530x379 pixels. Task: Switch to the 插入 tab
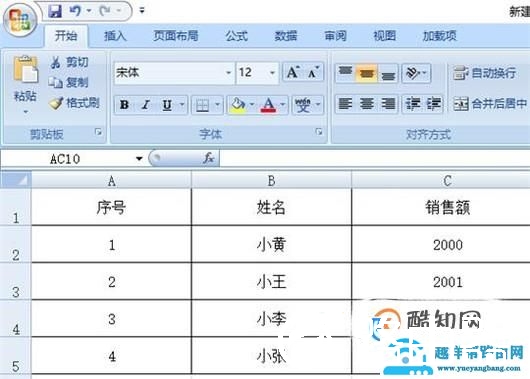(115, 35)
